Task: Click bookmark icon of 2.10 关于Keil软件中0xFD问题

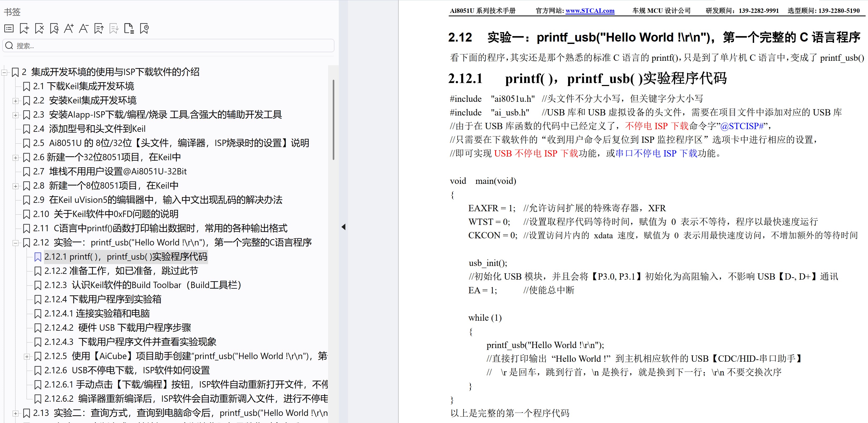Action: click(26, 214)
